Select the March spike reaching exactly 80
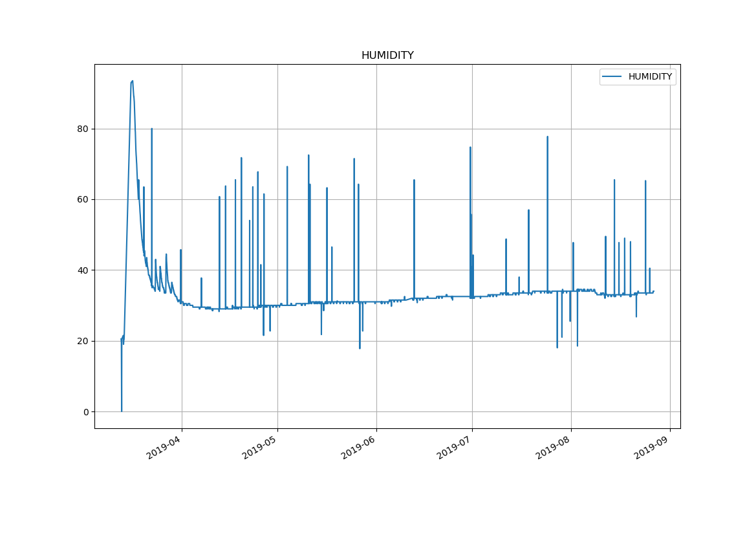The width and height of the screenshot is (756, 535). pyautogui.click(x=152, y=129)
